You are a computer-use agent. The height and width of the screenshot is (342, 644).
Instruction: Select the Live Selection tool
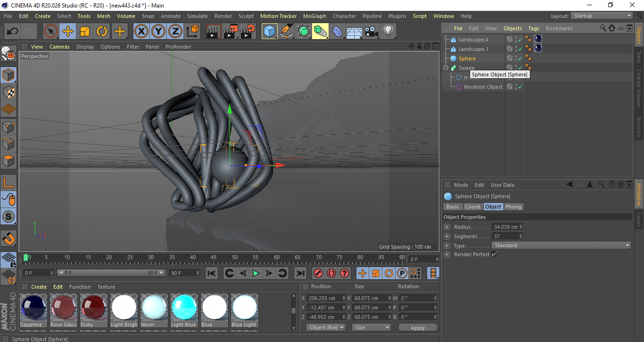click(51, 32)
